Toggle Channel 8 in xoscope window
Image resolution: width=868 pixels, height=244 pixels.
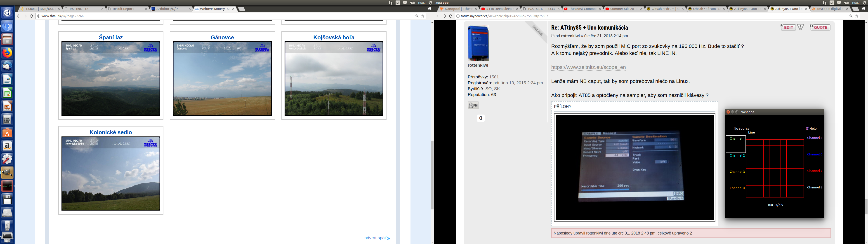tap(814, 187)
